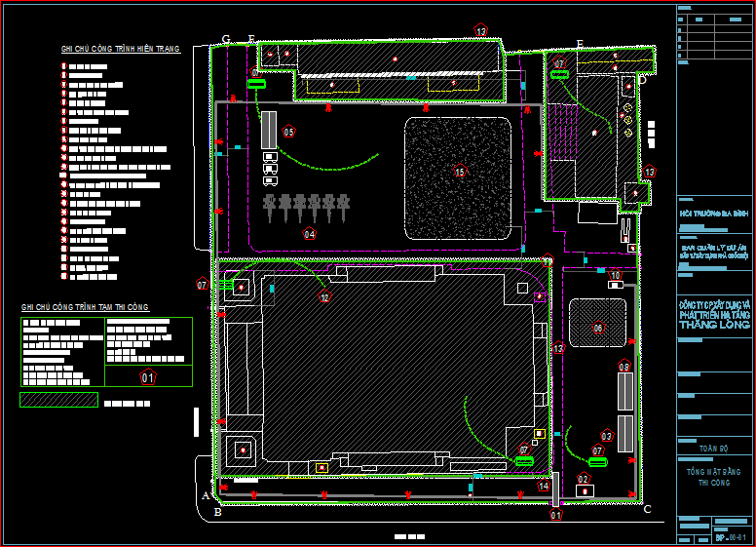Select the pentagon marker 03

tap(607, 436)
